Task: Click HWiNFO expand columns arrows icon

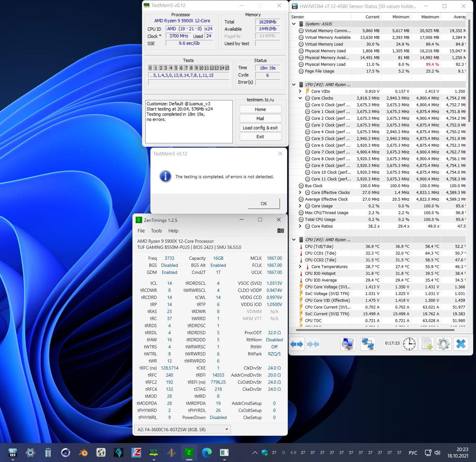Action: click(x=297, y=344)
